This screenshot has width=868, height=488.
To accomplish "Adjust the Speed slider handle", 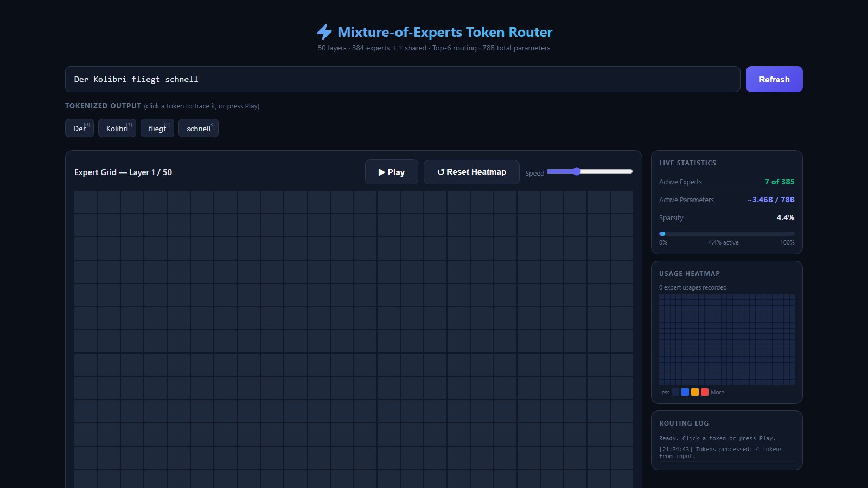I will coord(577,171).
